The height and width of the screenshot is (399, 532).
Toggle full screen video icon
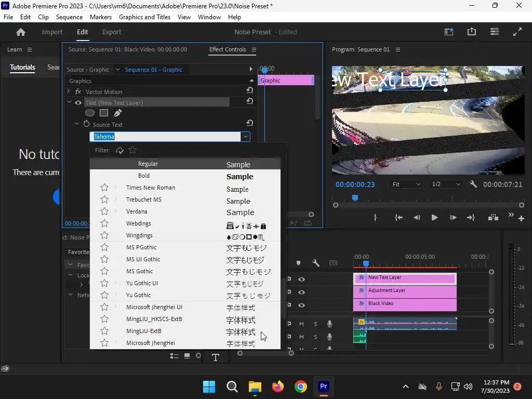click(x=517, y=32)
